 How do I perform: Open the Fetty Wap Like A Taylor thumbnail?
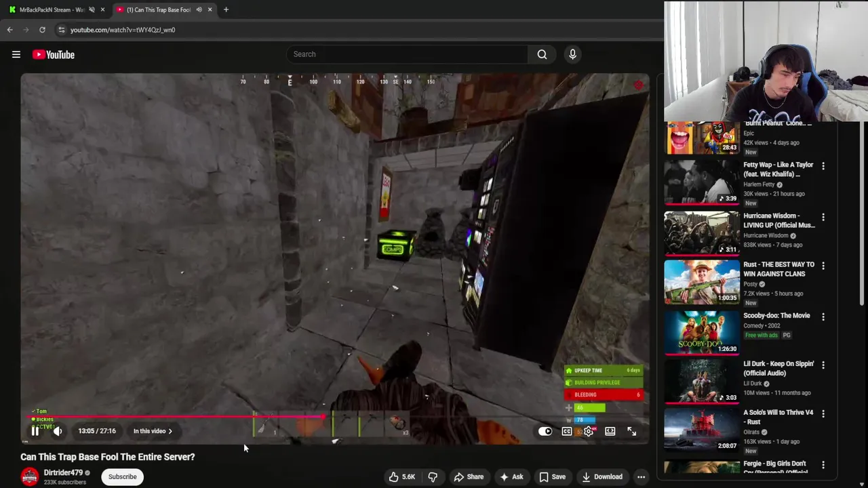coord(702,183)
